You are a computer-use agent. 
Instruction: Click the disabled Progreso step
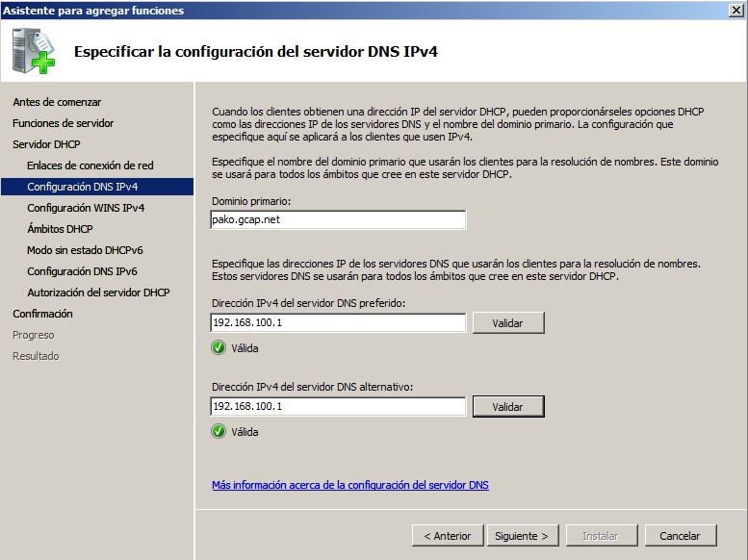(33, 335)
